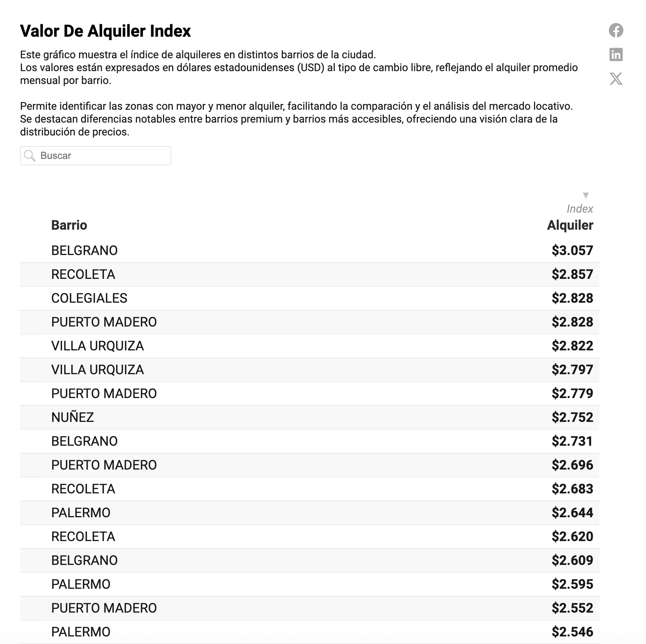The image size is (646, 644).
Task: Sort by the Alquiler column header
Action: (x=570, y=225)
